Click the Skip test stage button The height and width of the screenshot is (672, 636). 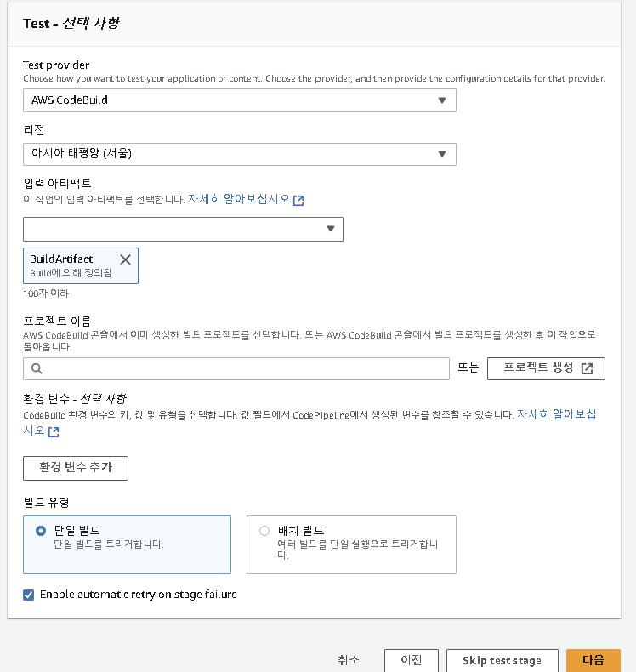pos(502,660)
